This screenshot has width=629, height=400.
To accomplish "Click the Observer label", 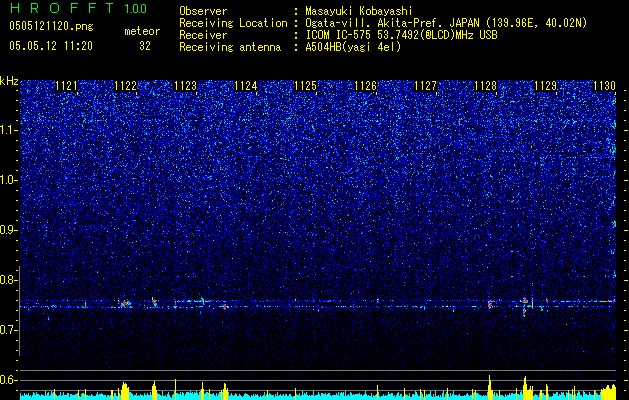I will click(x=203, y=12).
